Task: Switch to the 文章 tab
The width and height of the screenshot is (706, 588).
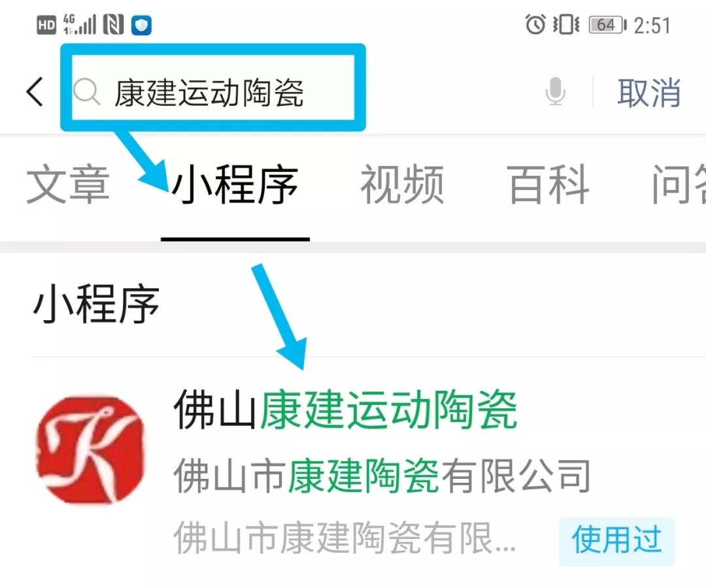Action: coord(68,184)
